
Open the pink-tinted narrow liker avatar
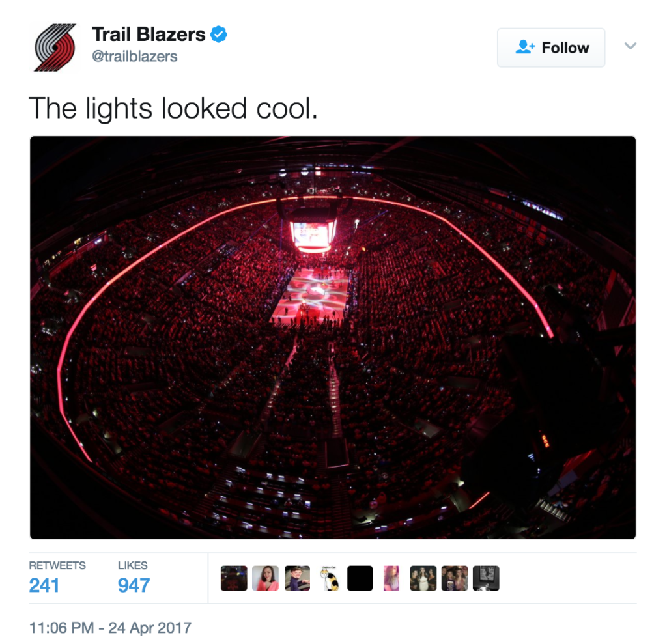click(x=391, y=578)
